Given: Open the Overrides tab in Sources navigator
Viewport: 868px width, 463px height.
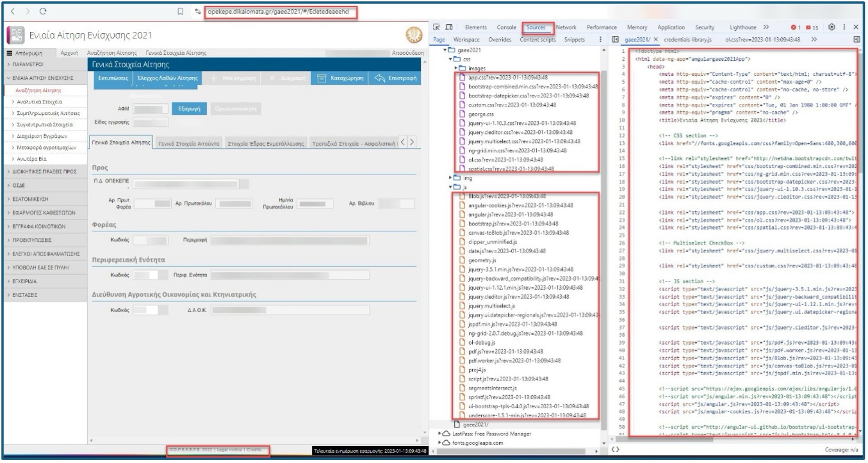Looking at the screenshot, I should 499,39.
